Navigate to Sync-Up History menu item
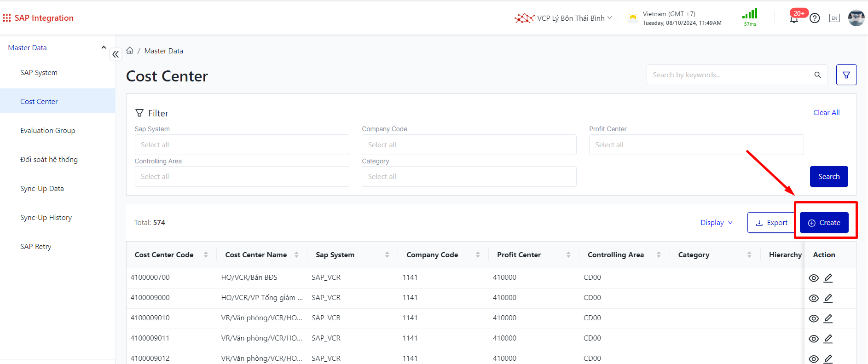This screenshot has width=868, height=364. [x=46, y=218]
